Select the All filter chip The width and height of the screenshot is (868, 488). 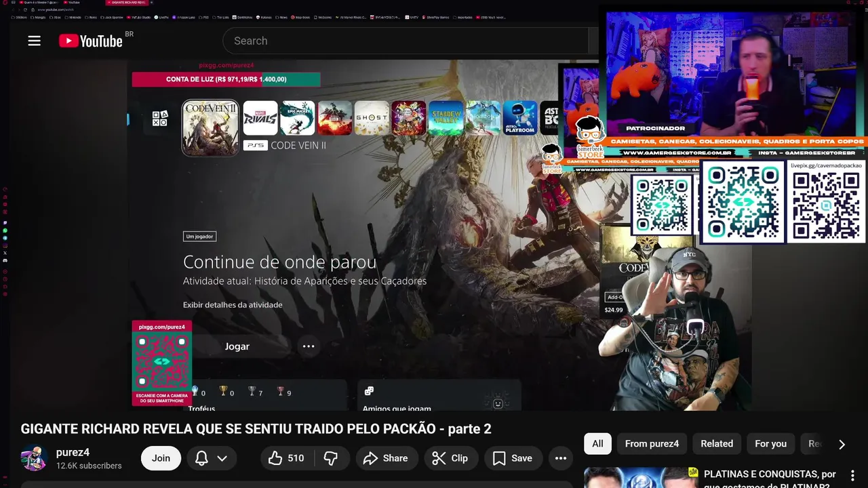click(597, 444)
